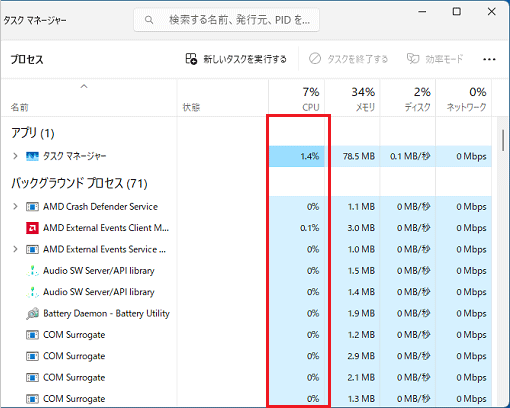Select Battery Daemon - Battery Utility name
The image size is (510, 408).
pyautogui.click(x=106, y=313)
